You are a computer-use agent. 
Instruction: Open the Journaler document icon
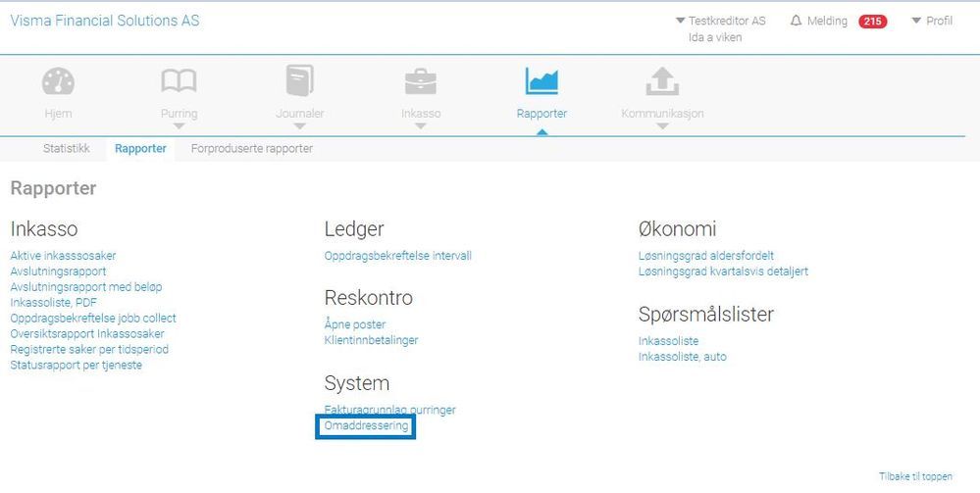coord(300,80)
